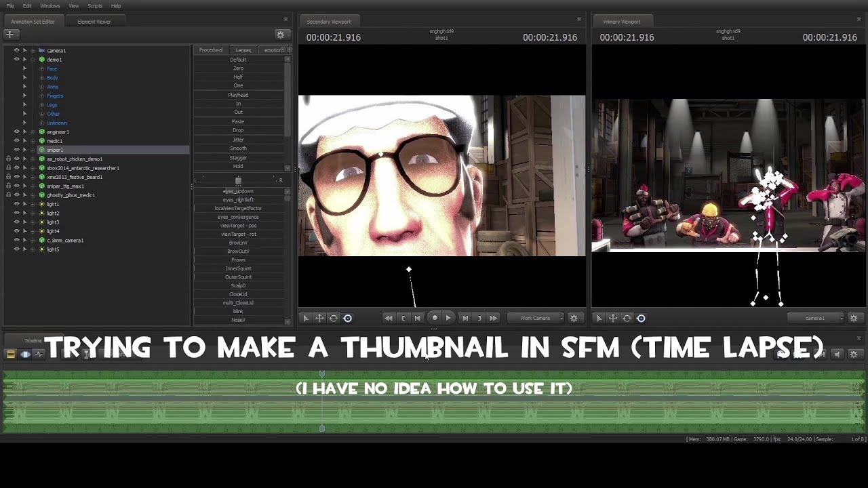Image resolution: width=868 pixels, height=488 pixels.
Task: Choose the rotate tool in Secondary Viewport
Action: coord(333,318)
